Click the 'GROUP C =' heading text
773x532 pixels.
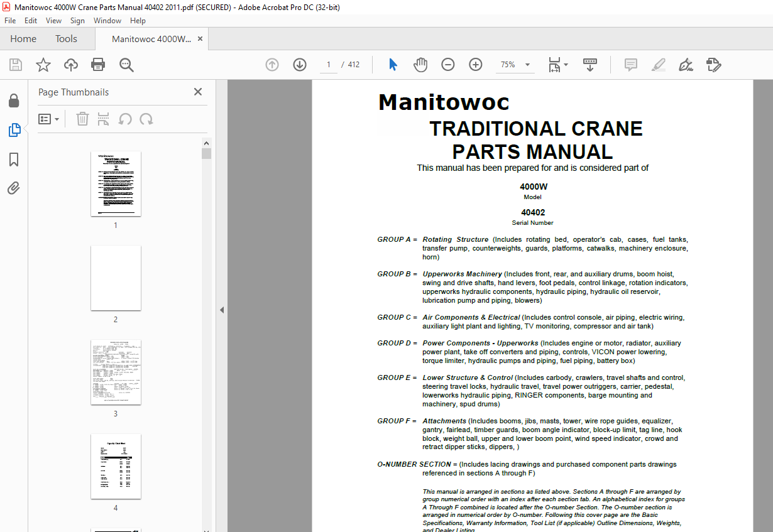coord(397,317)
